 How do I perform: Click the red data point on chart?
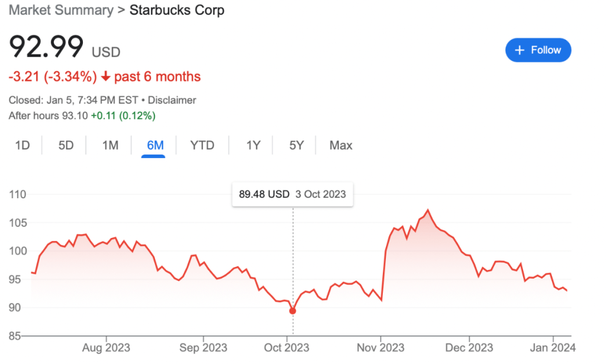(292, 311)
